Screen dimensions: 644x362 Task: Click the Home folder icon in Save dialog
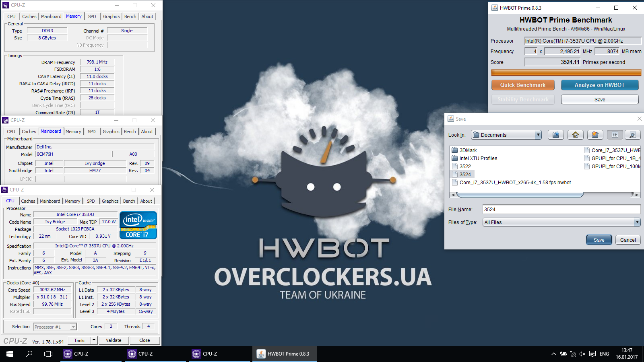[576, 135]
